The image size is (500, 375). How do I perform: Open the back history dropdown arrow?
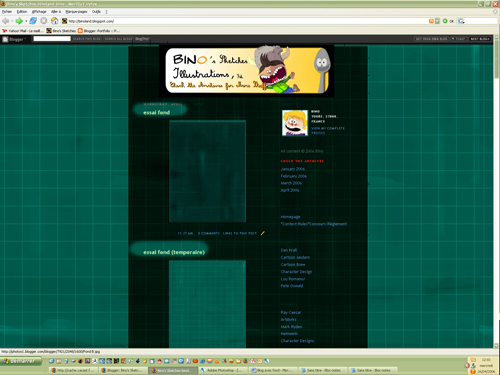(12, 21)
